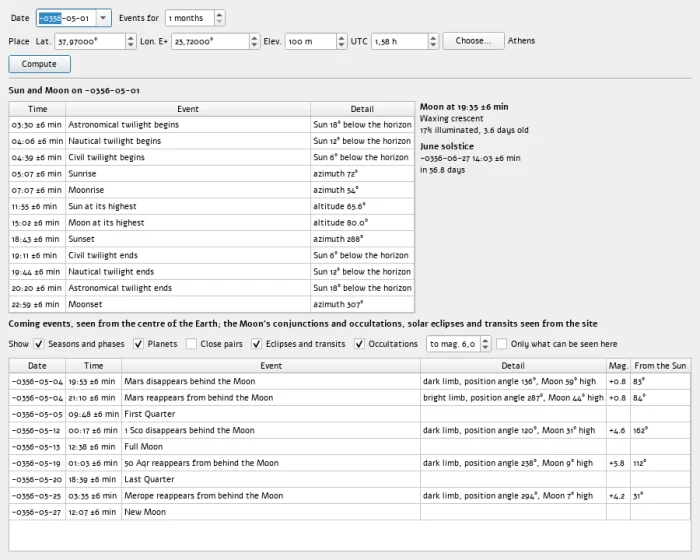This screenshot has height=560, width=700.
Task: Open the Date dropdown arrow
Action: [103, 18]
